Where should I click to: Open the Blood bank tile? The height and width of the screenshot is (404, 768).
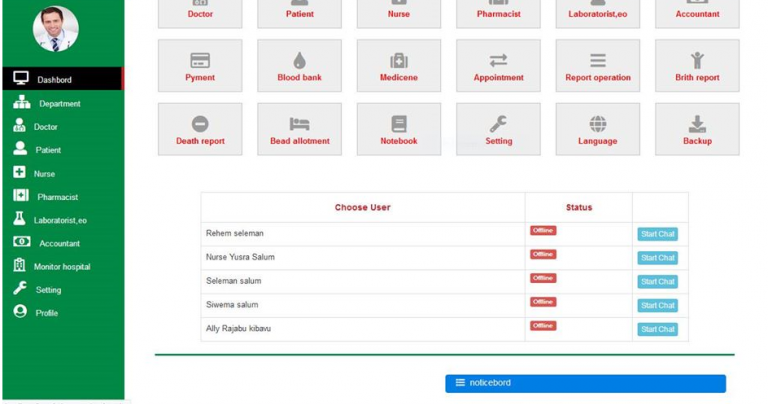coord(299,66)
